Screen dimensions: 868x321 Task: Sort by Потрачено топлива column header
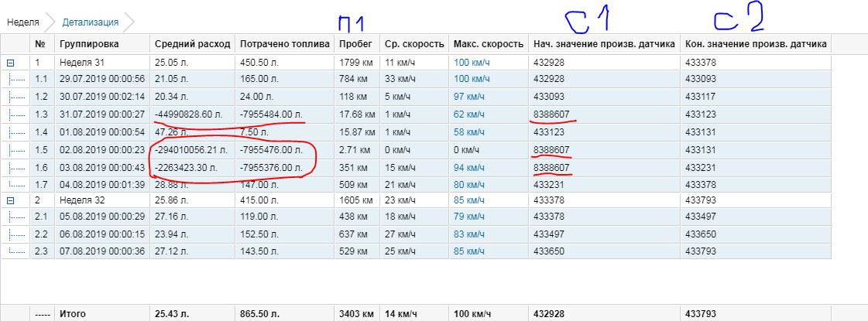284,45
